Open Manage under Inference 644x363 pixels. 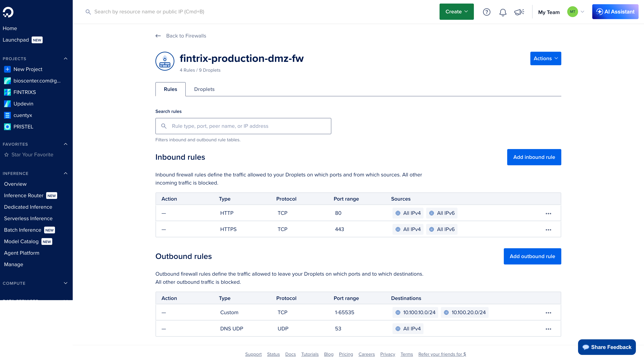pos(14,264)
